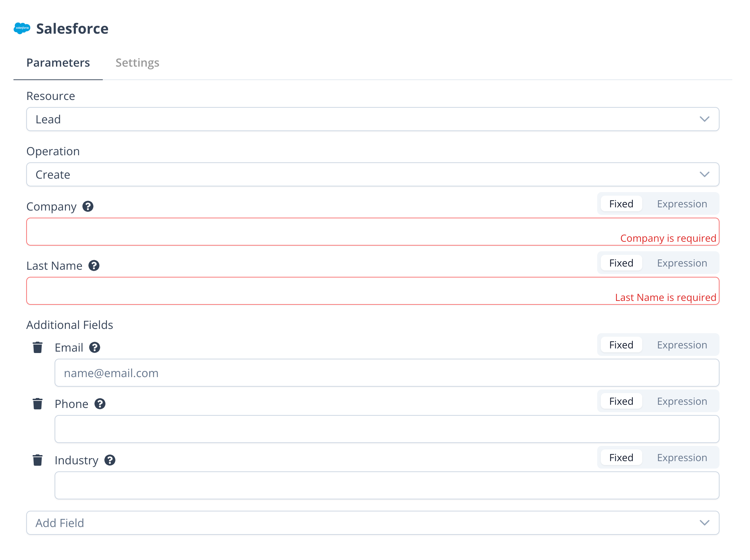The height and width of the screenshot is (560, 750).
Task: Click the Email field help icon
Action: point(95,347)
